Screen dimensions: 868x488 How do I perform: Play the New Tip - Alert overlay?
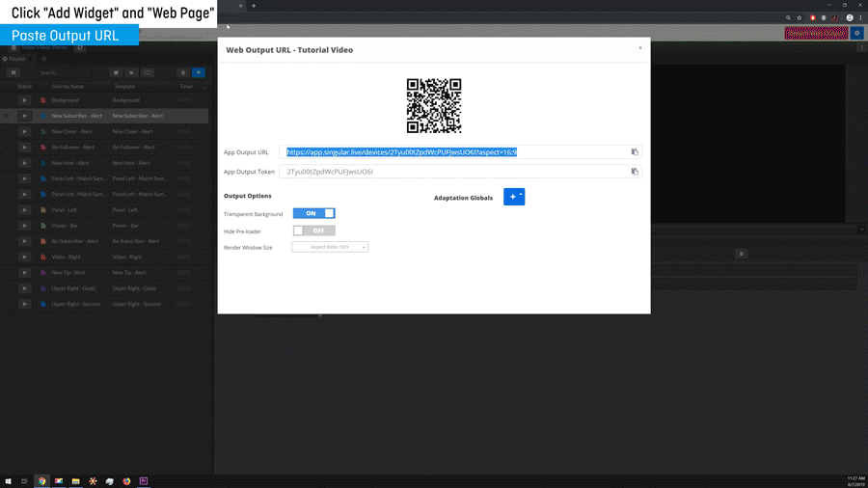(x=24, y=272)
